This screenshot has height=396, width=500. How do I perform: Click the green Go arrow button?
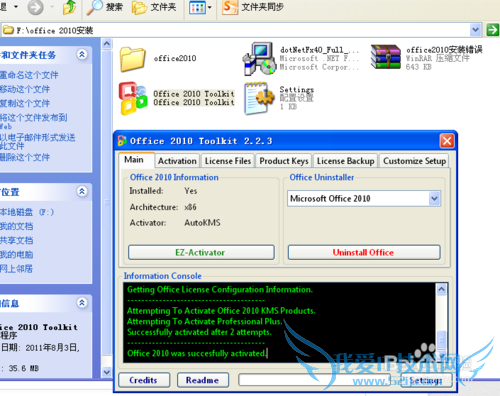click(x=493, y=30)
